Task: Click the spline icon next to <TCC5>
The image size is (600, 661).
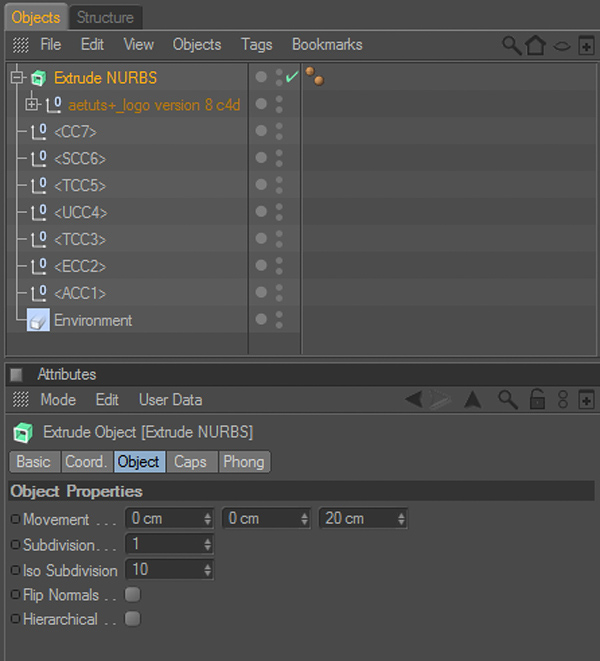Action: [39, 186]
